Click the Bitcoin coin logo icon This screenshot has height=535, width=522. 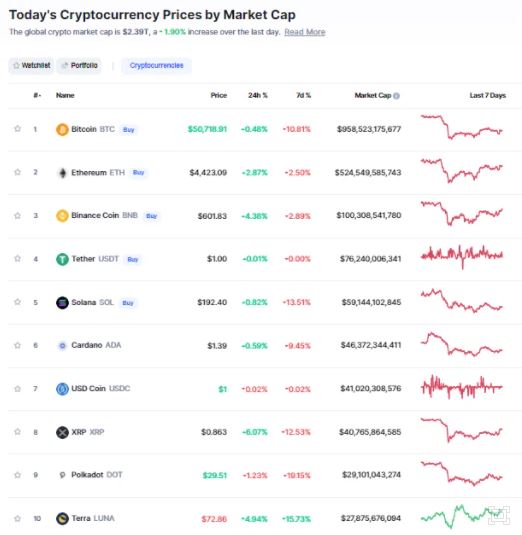[62, 129]
